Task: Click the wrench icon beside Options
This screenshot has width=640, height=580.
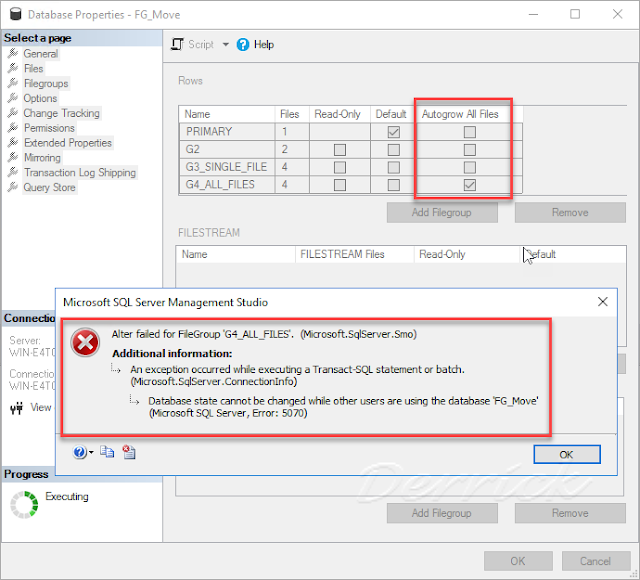Action: pos(13,98)
